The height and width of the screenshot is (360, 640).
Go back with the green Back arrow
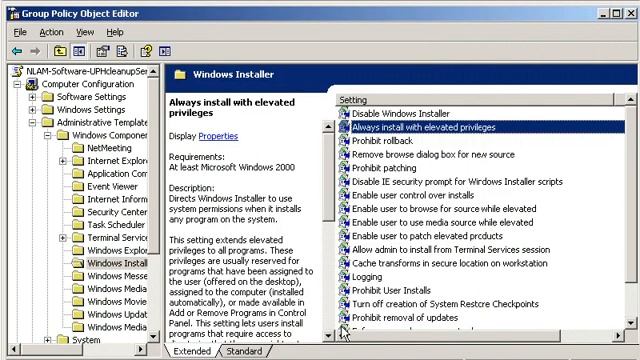coord(17,51)
